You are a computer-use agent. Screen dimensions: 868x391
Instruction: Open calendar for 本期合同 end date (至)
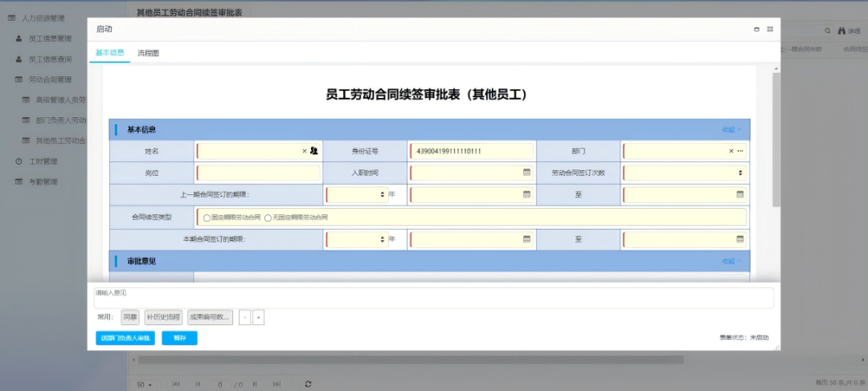[739, 239]
